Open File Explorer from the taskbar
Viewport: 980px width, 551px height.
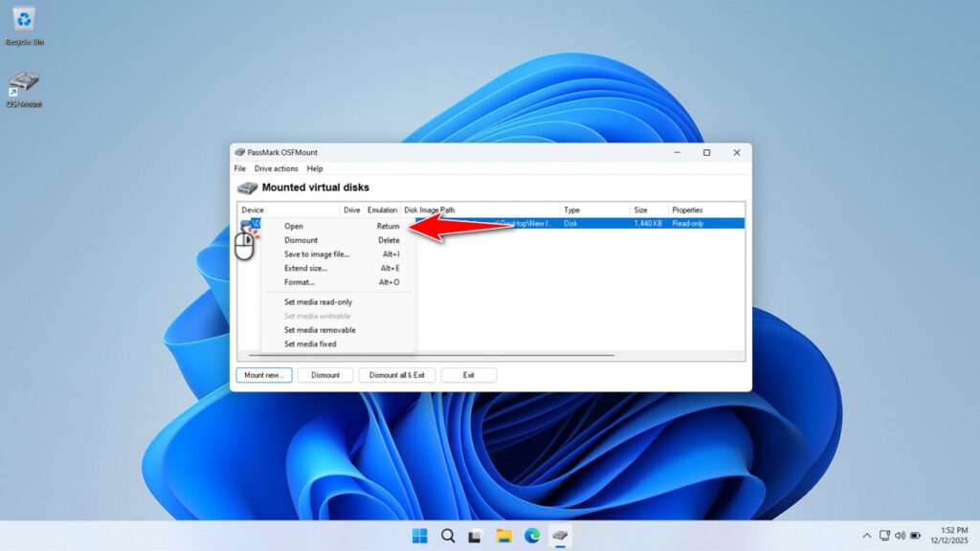click(504, 536)
